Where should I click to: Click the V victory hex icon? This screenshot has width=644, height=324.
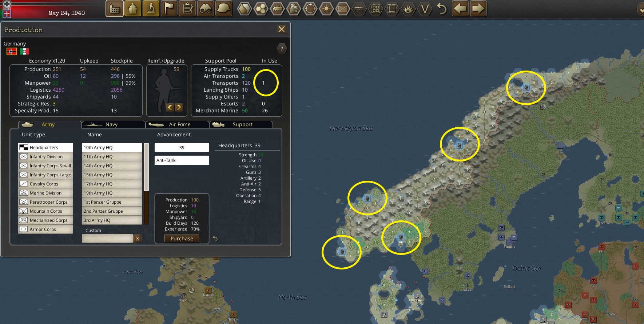(x=425, y=8)
